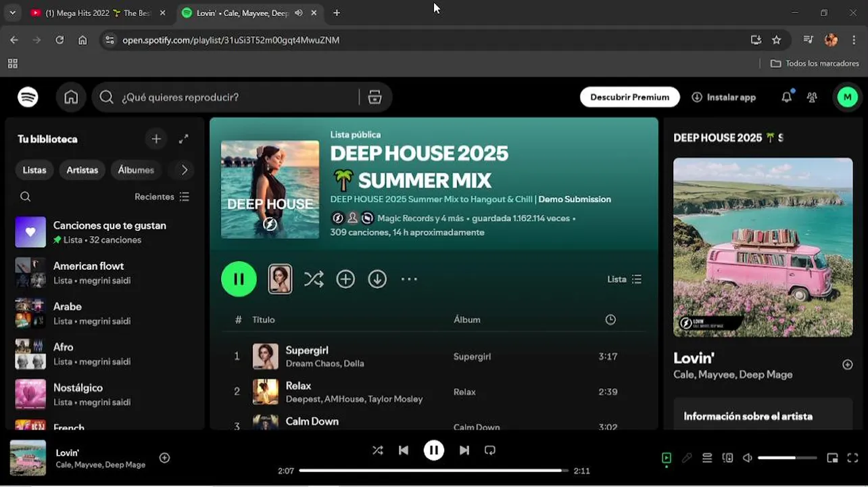Enter full screen mode icon
This screenshot has height=487, width=868.
852,458
